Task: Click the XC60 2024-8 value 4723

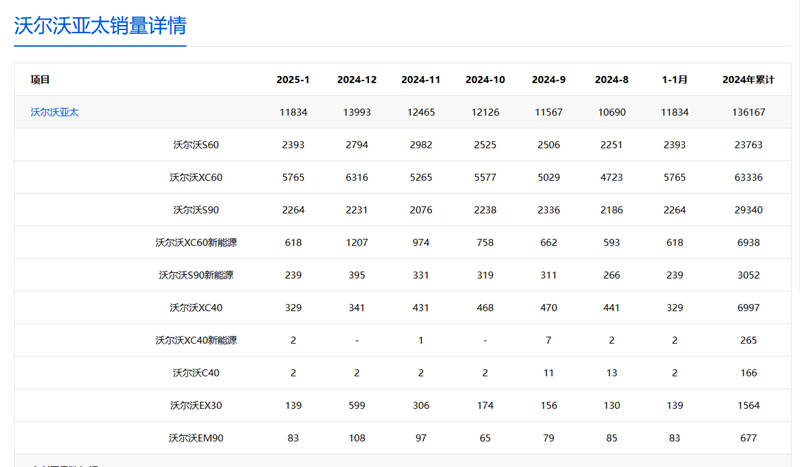Action: [612, 178]
